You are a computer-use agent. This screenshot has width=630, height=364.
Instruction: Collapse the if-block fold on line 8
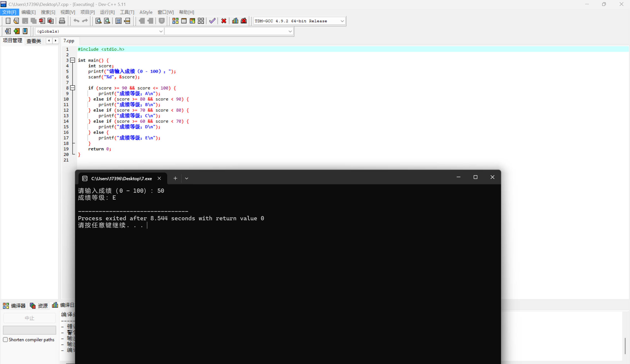[72, 88]
